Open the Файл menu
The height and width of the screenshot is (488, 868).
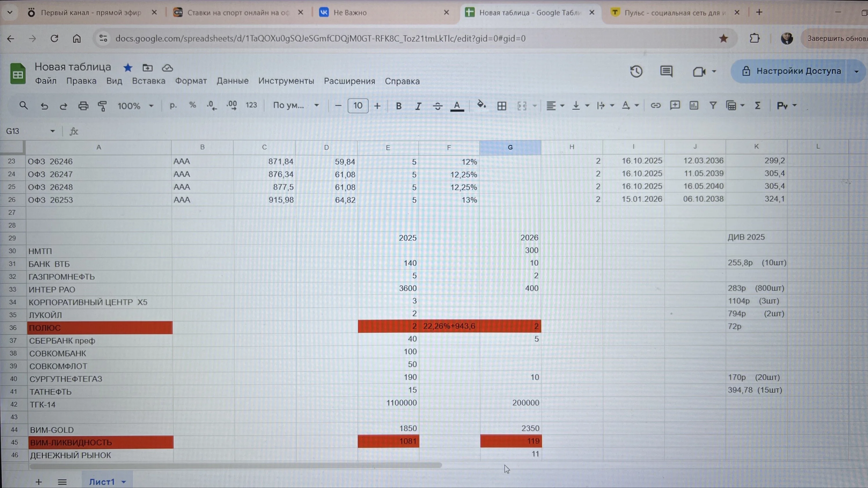pos(46,81)
